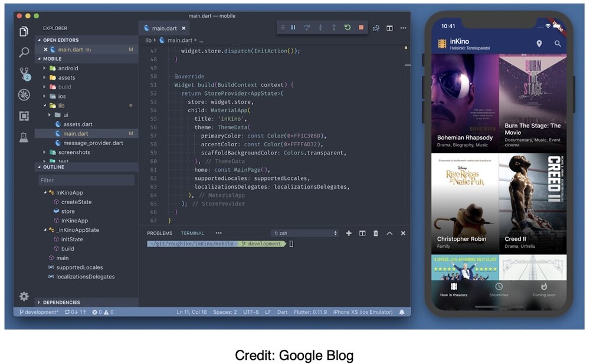Grab the debug toolbar drag handle

[283, 28]
